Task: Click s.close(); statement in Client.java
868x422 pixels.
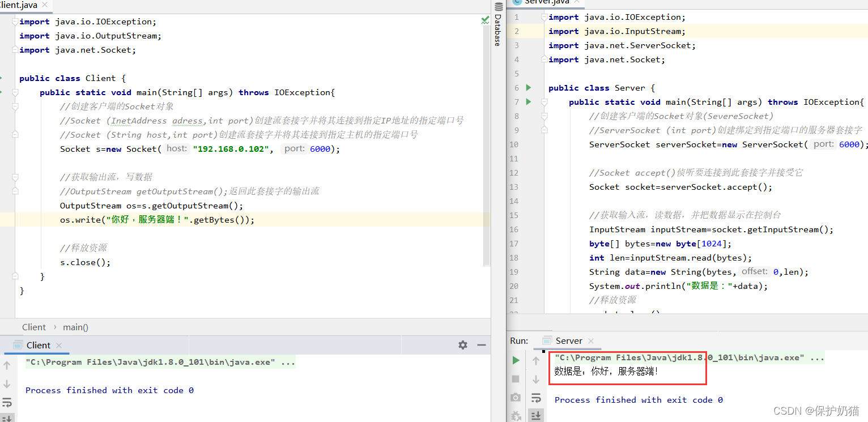Action: (x=85, y=262)
